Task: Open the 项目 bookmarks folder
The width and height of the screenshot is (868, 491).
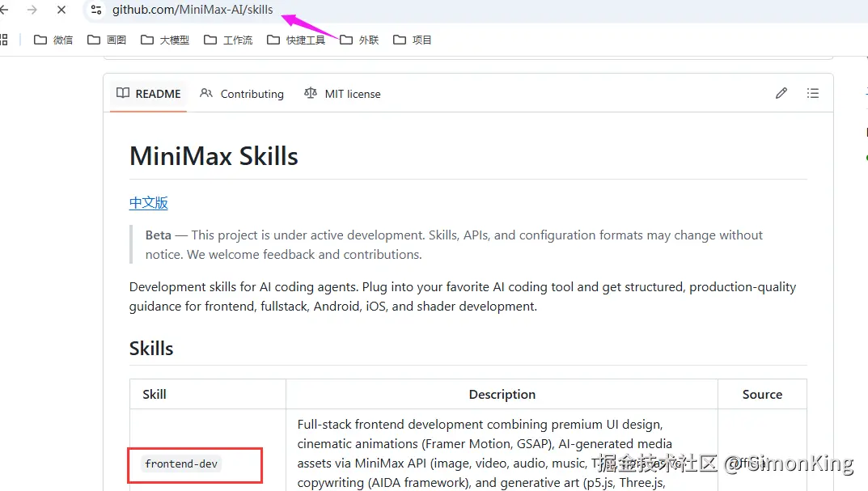Action: [413, 40]
